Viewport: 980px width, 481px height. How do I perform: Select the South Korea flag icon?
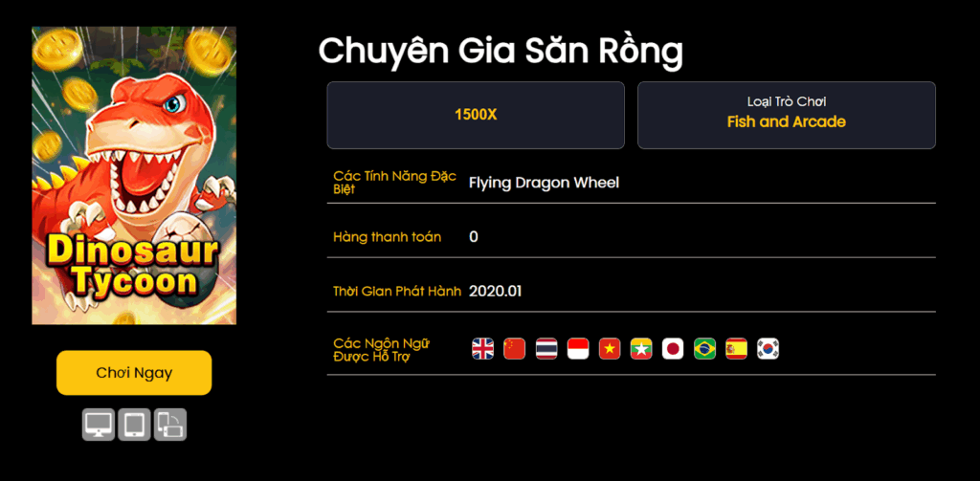(768, 349)
